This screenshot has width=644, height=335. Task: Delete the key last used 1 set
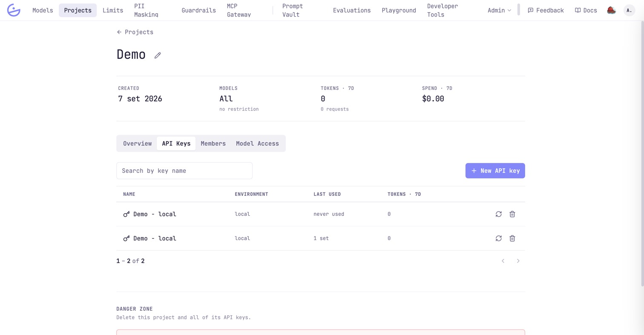pos(512,238)
